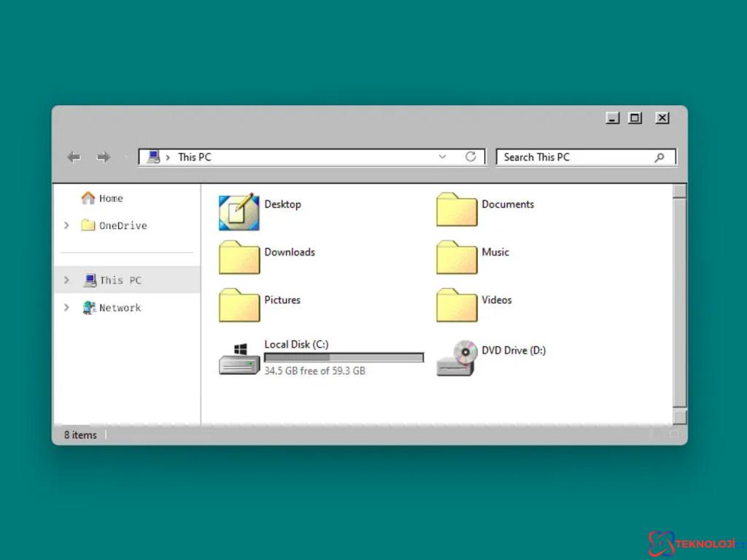Open the Documents folder
Image resolution: width=747 pixels, height=560 pixels.
click(455, 210)
